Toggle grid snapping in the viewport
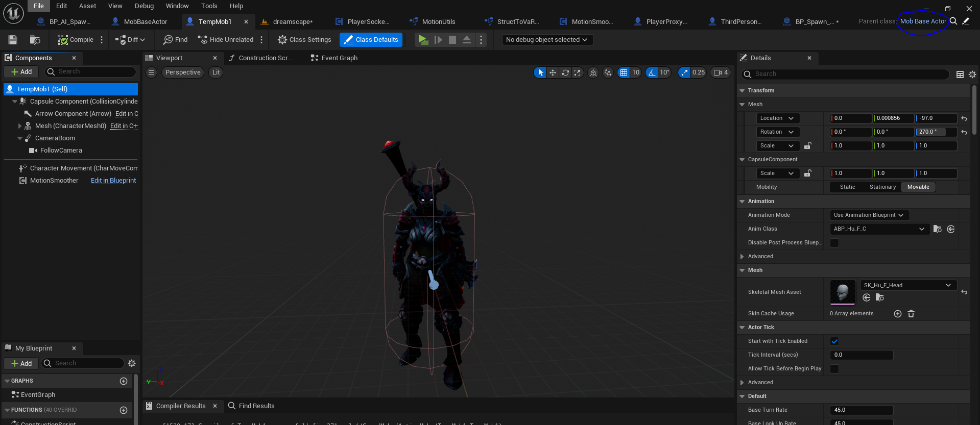980x425 pixels. (x=624, y=72)
